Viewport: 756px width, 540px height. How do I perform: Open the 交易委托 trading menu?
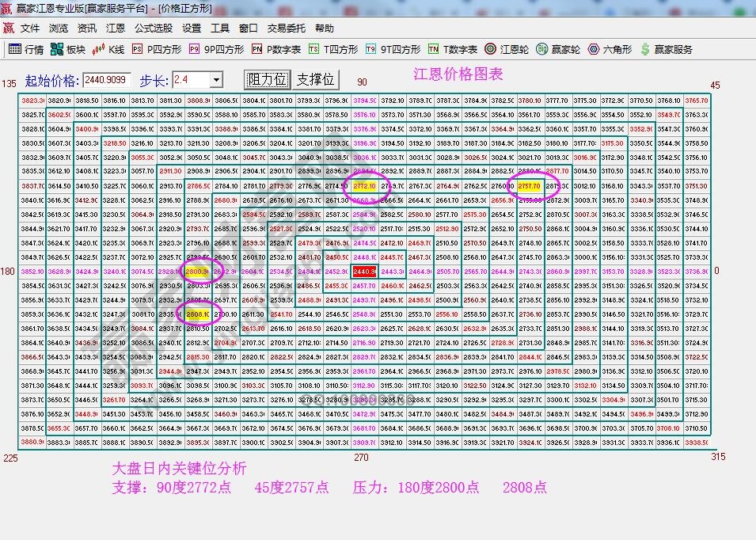(x=285, y=28)
